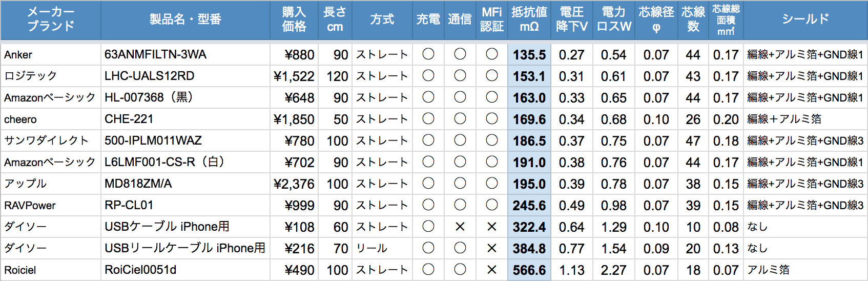Click resistance value 169.6

529,119
